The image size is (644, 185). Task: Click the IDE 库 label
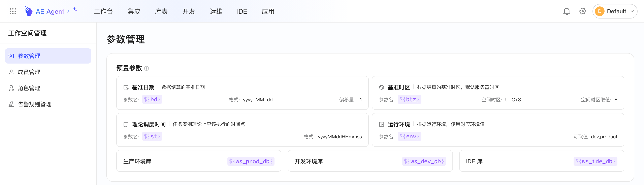pyautogui.click(x=474, y=161)
